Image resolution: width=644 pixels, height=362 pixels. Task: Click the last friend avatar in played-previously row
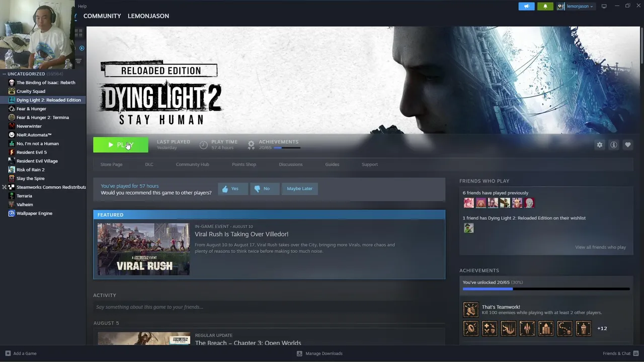click(529, 203)
